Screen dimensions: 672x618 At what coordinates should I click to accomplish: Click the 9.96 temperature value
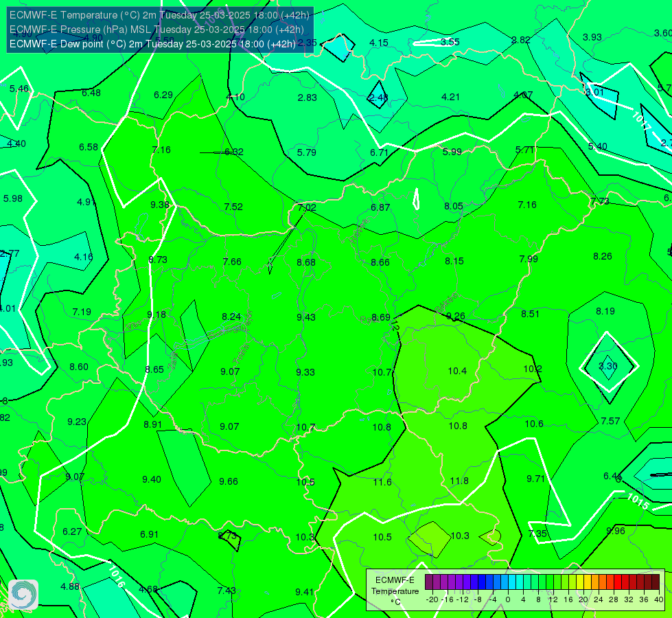tap(616, 531)
